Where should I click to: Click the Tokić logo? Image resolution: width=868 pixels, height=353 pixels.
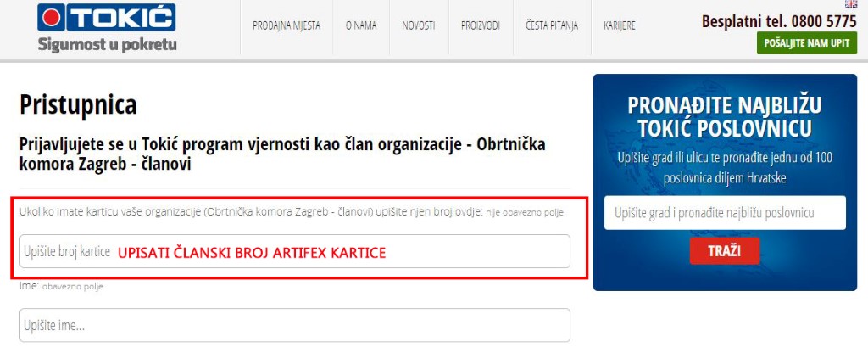tap(107, 17)
